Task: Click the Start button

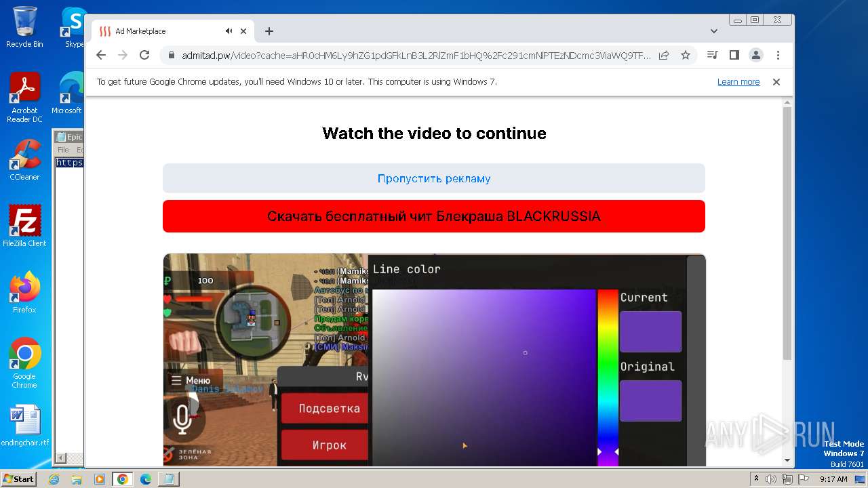Action: 18,479
